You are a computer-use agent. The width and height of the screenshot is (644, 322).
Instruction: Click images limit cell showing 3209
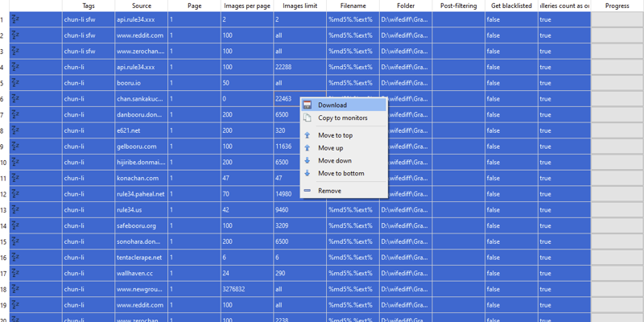[299, 226]
